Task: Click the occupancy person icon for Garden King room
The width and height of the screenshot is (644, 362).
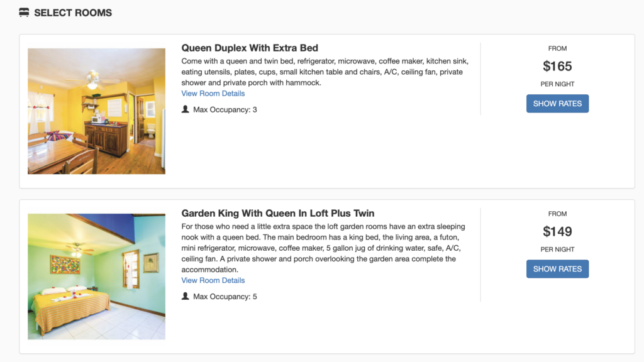Action: [185, 296]
